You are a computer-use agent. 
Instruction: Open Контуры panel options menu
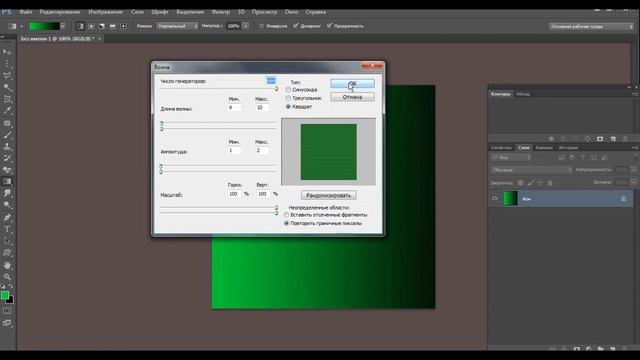[x=635, y=94]
